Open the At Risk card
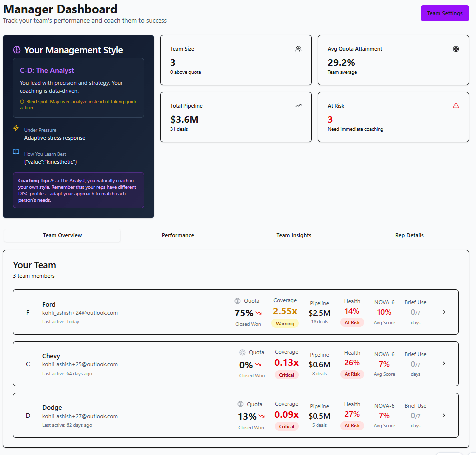476x455 pixels. point(393,117)
